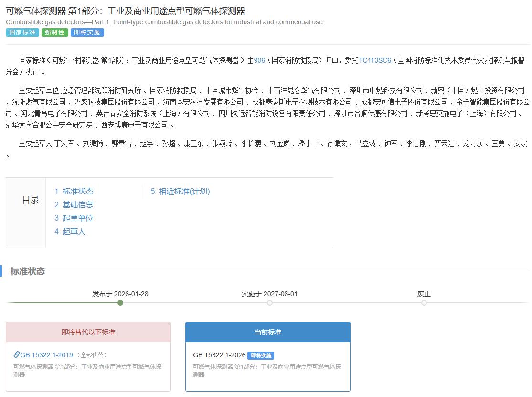
Task: Click the 即将实施 tag under the title
Action: 87,32
